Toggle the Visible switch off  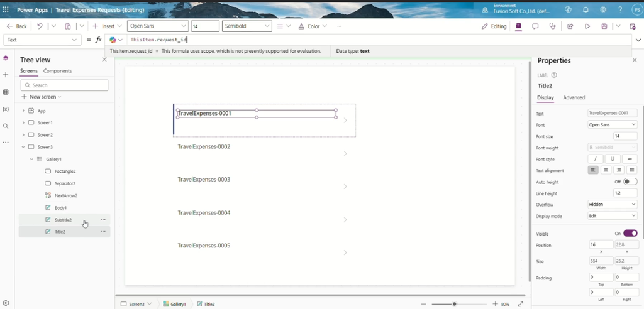click(x=630, y=233)
